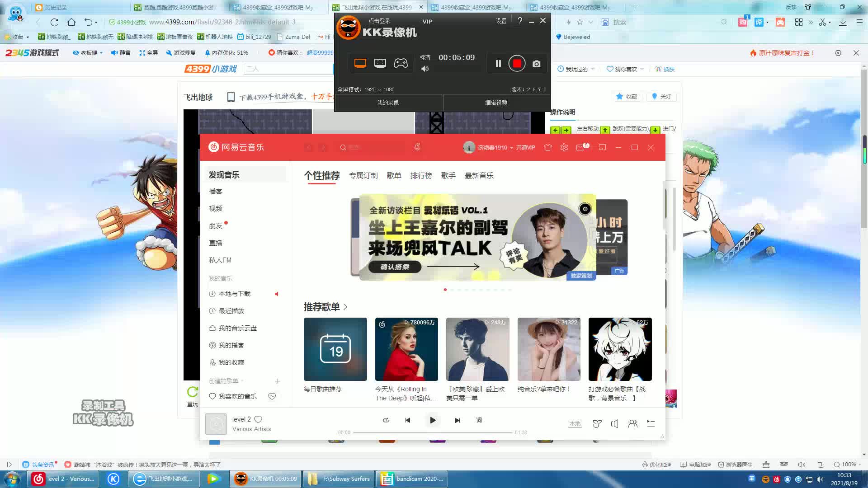
Task: Select game recording mode gamepad icon
Action: coord(401,63)
